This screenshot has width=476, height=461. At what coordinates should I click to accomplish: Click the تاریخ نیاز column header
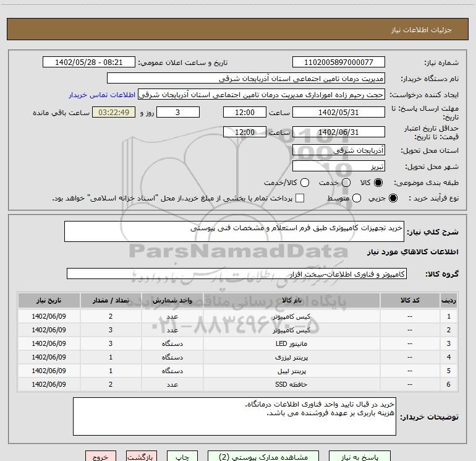(x=49, y=300)
